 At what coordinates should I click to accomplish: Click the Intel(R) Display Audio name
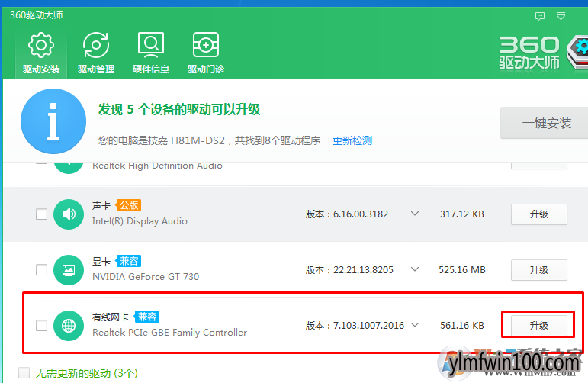coord(140,221)
